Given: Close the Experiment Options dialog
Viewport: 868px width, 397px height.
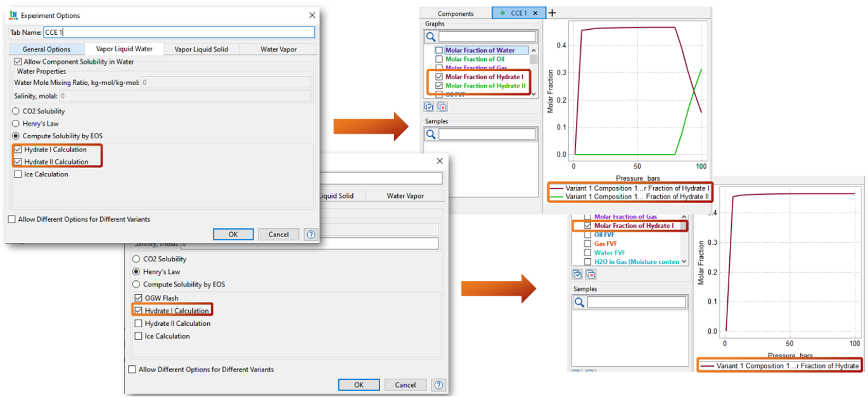Looking at the screenshot, I should pos(312,15).
